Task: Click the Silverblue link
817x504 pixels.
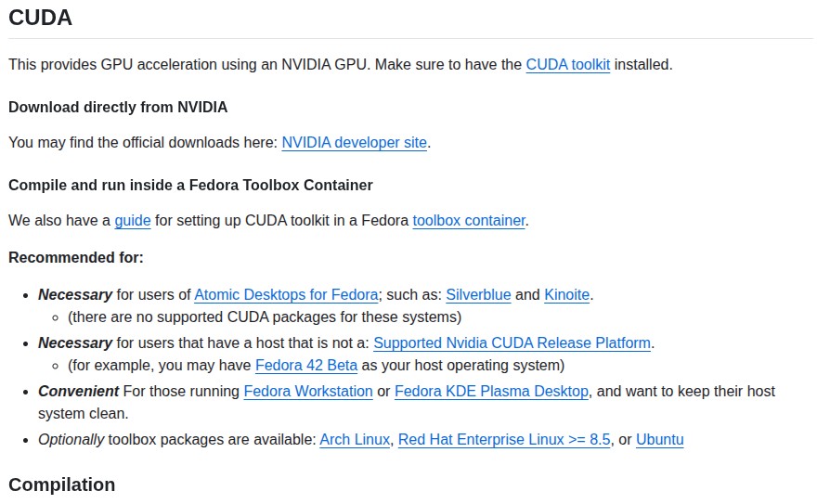Action: tap(478, 295)
